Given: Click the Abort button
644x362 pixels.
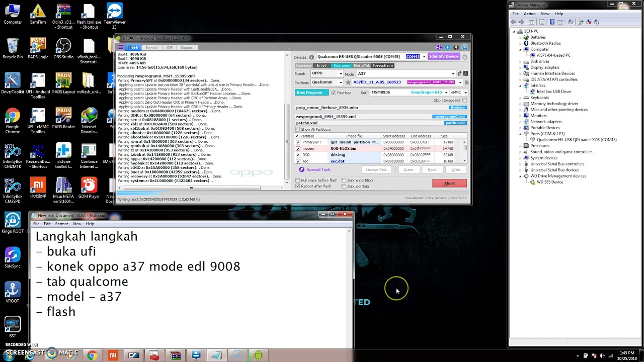Looking at the screenshot, I should pyautogui.click(x=449, y=184).
